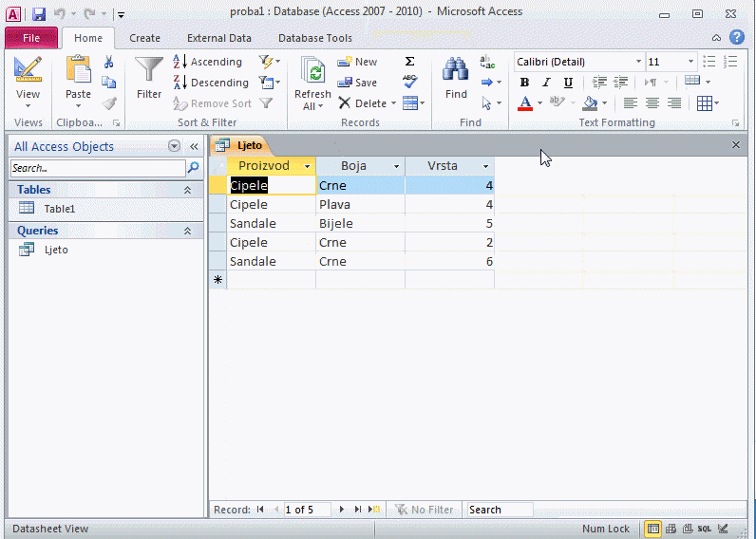
Task: Click the navigation pane Search box
Action: [x=98, y=168]
